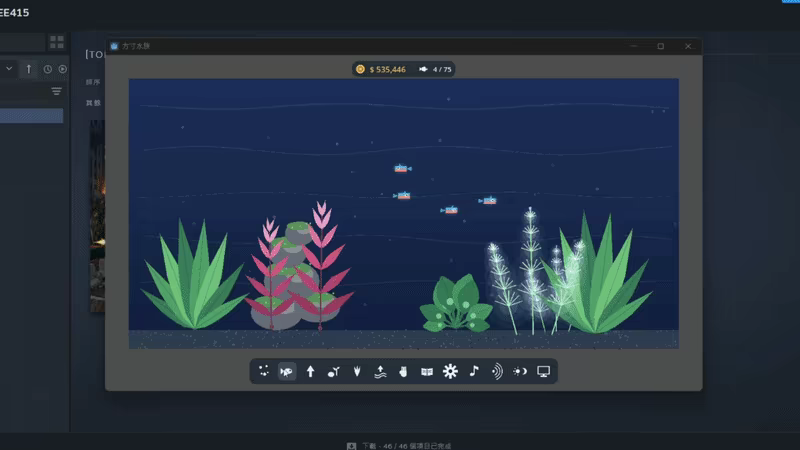Image resolution: width=800 pixels, height=450 pixels.
Task: Open settings with the gear icon in aquarium toolbar
Action: tap(450, 371)
